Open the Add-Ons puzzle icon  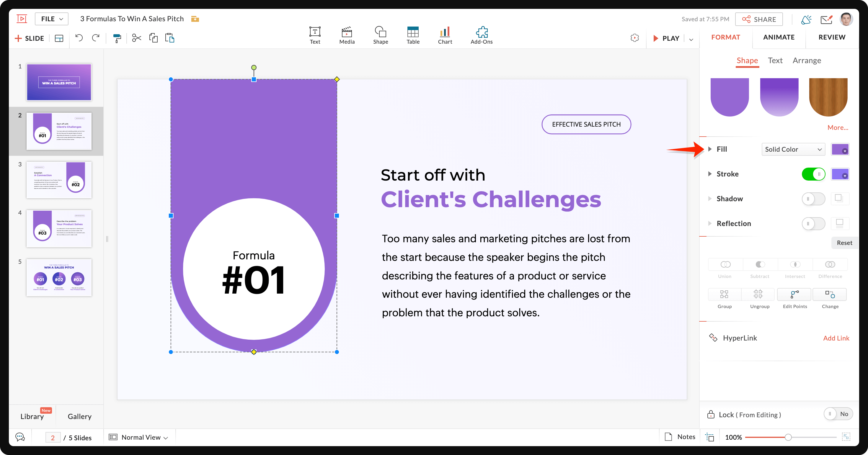click(x=481, y=35)
